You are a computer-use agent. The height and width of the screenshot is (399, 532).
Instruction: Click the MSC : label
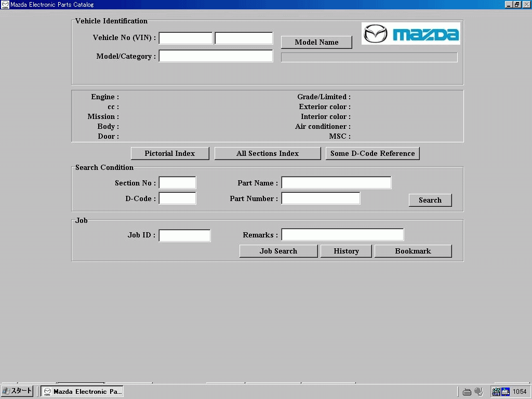(x=340, y=136)
